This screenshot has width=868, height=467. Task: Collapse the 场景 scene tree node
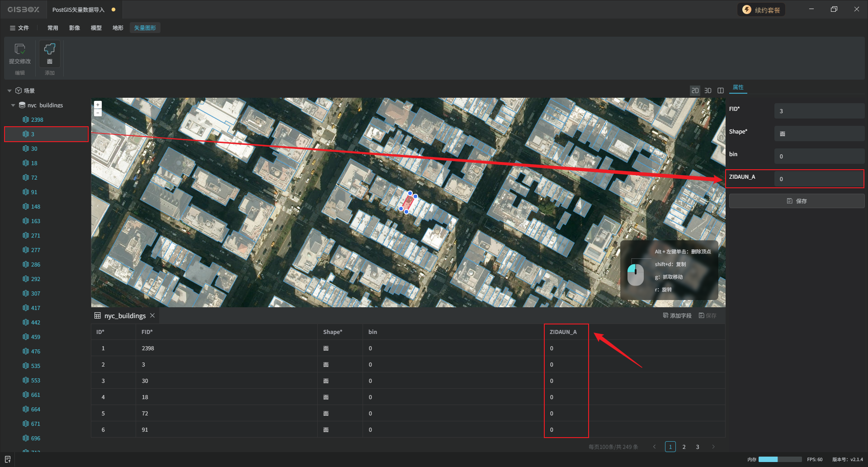pyautogui.click(x=9, y=91)
